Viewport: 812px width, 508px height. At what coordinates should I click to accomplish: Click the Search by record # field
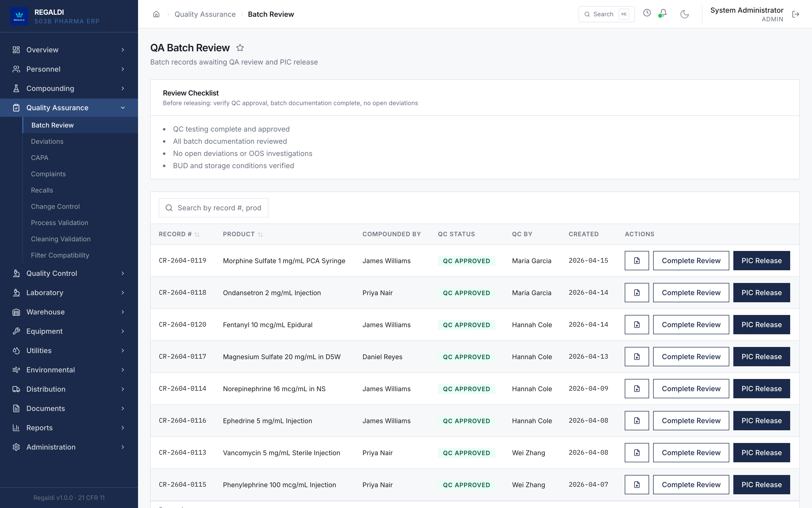(x=213, y=208)
